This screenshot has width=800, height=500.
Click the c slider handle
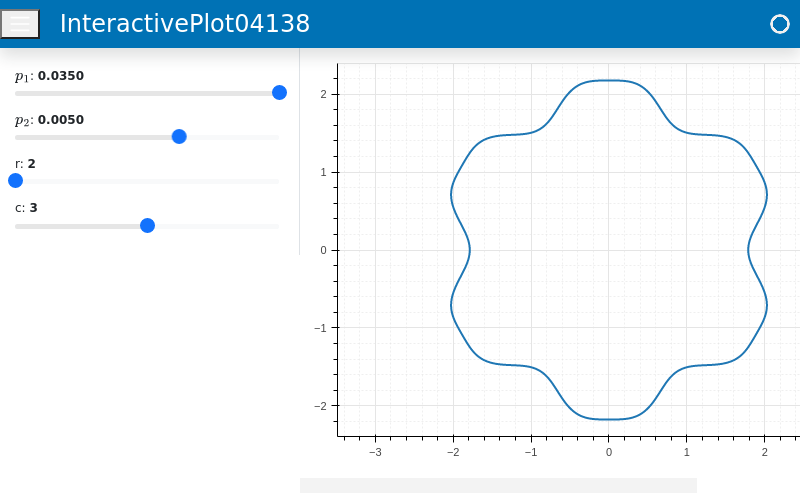(147, 226)
